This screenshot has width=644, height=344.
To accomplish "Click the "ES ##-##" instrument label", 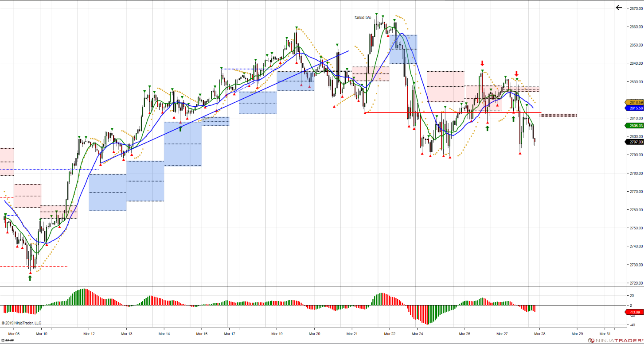I will [8, 340].
